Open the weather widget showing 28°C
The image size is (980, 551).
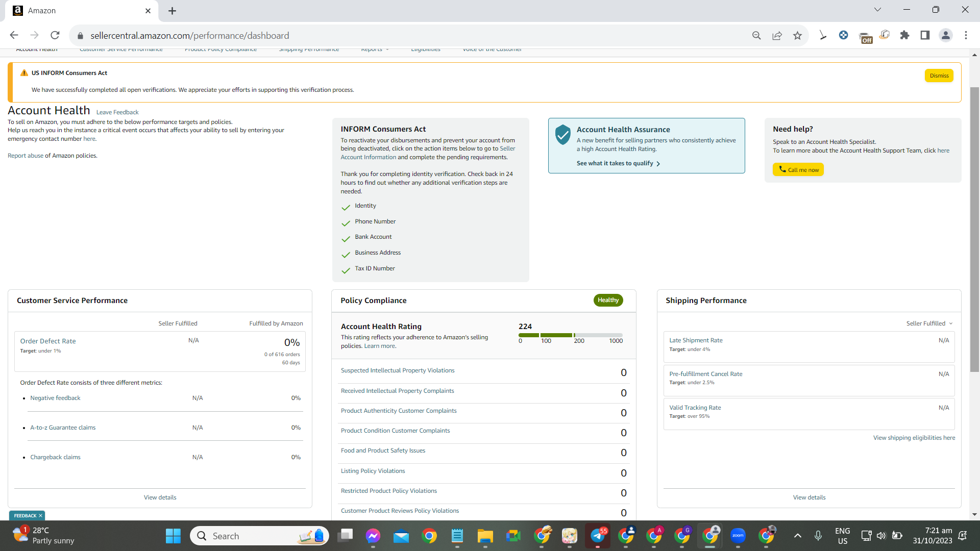(x=43, y=536)
